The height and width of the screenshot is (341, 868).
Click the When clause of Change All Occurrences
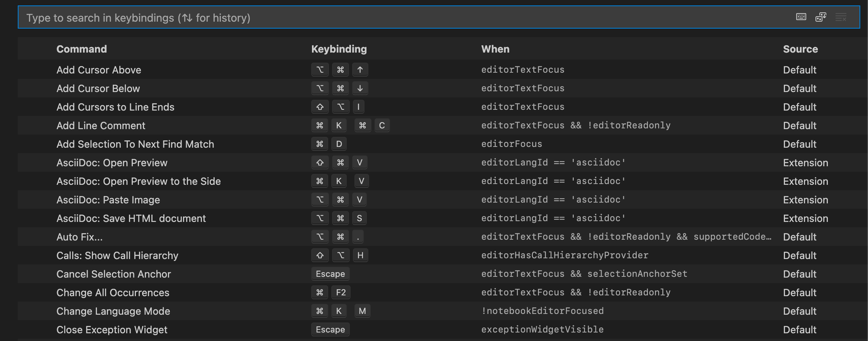tap(576, 293)
